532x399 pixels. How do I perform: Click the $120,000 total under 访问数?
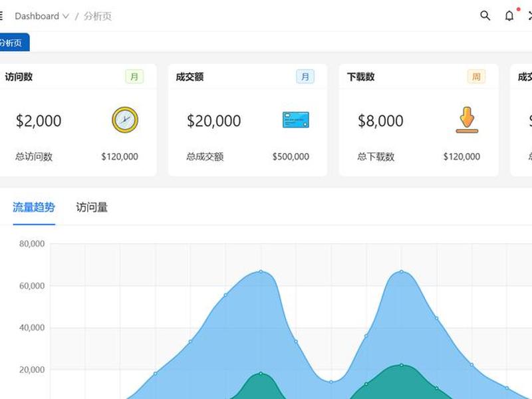(x=120, y=156)
